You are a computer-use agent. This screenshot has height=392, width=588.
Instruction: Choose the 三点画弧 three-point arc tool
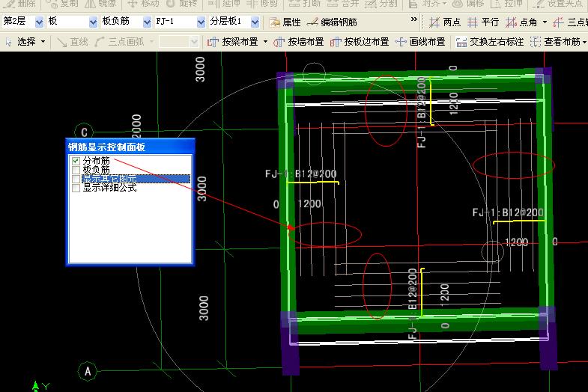[119, 42]
